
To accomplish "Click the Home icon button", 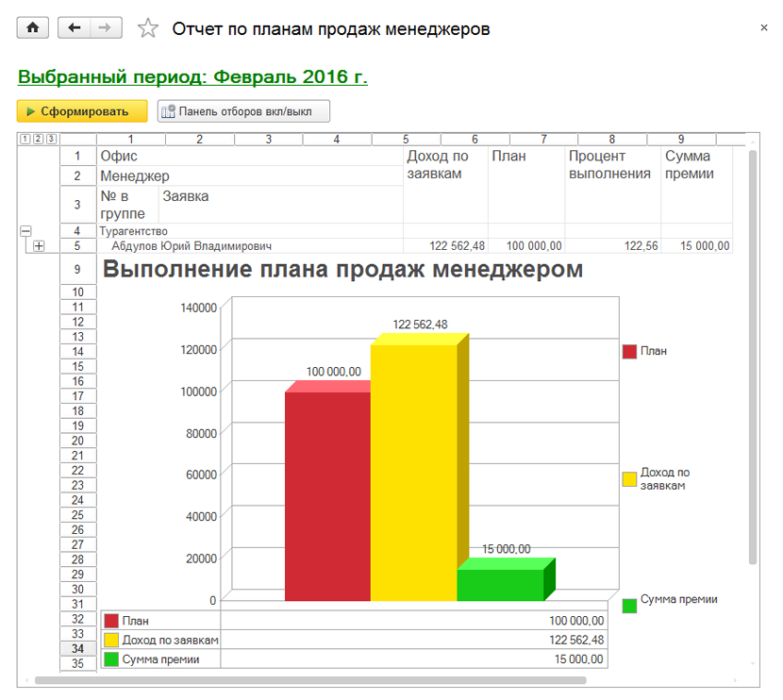I will tap(33, 28).
